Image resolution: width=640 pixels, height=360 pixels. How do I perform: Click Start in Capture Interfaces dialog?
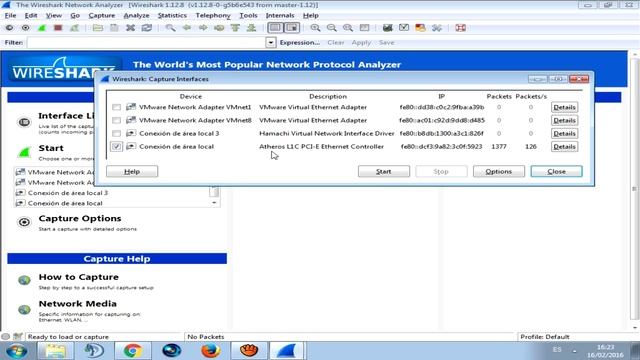point(384,171)
